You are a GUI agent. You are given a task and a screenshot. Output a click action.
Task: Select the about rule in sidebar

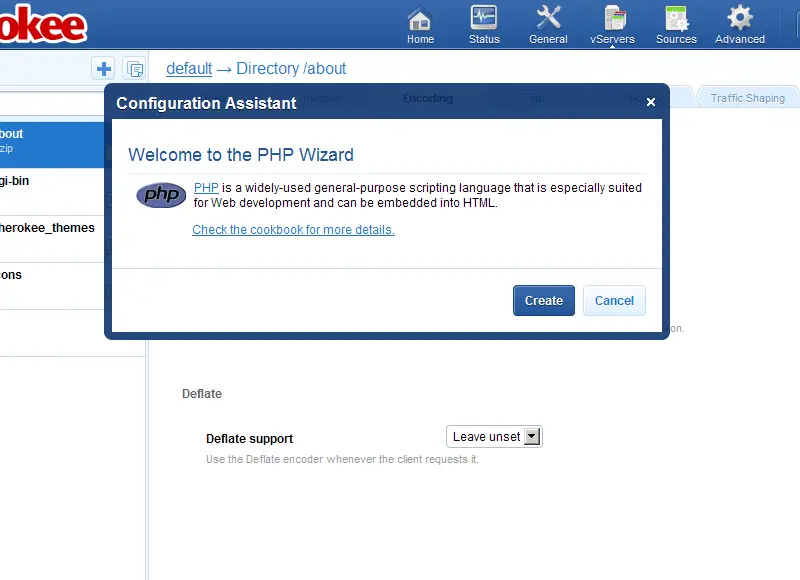[52, 144]
